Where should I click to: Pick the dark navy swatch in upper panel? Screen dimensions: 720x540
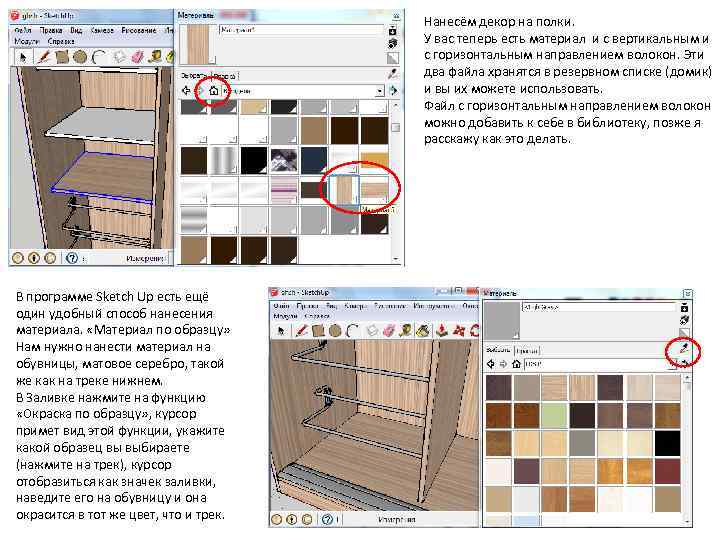pos(314,160)
